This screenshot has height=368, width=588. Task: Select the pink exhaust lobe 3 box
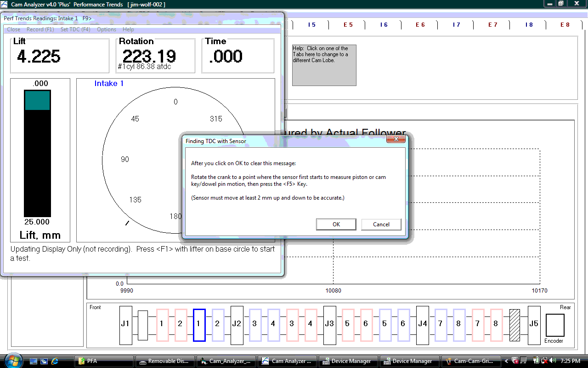click(292, 325)
